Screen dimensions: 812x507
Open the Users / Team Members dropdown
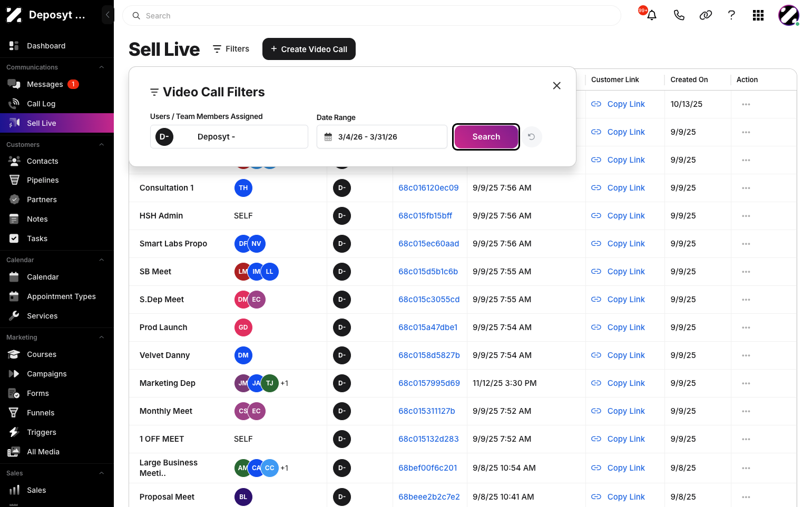tap(229, 137)
